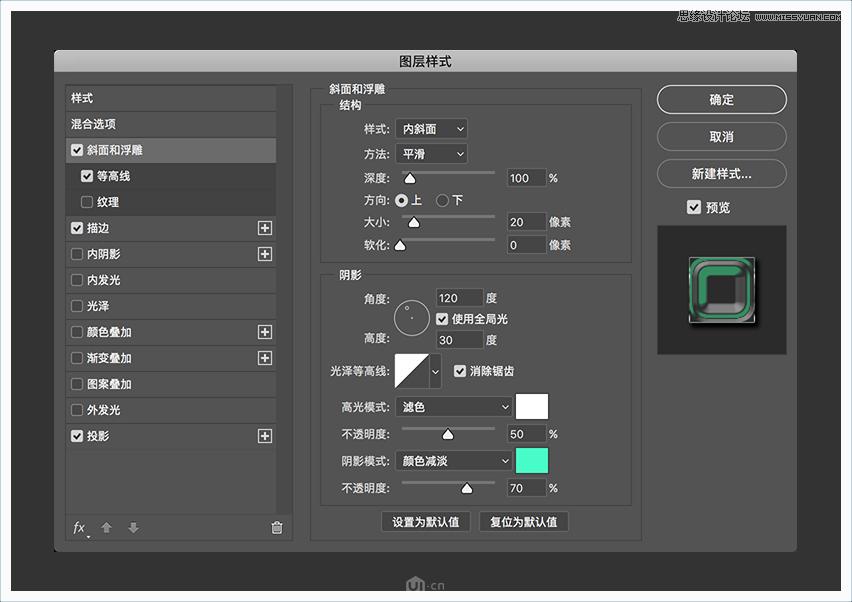This screenshot has height=602, width=852.
Task: Open the gloss contour (光泽等高线) picker thumbnail
Action: pos(414,370)
